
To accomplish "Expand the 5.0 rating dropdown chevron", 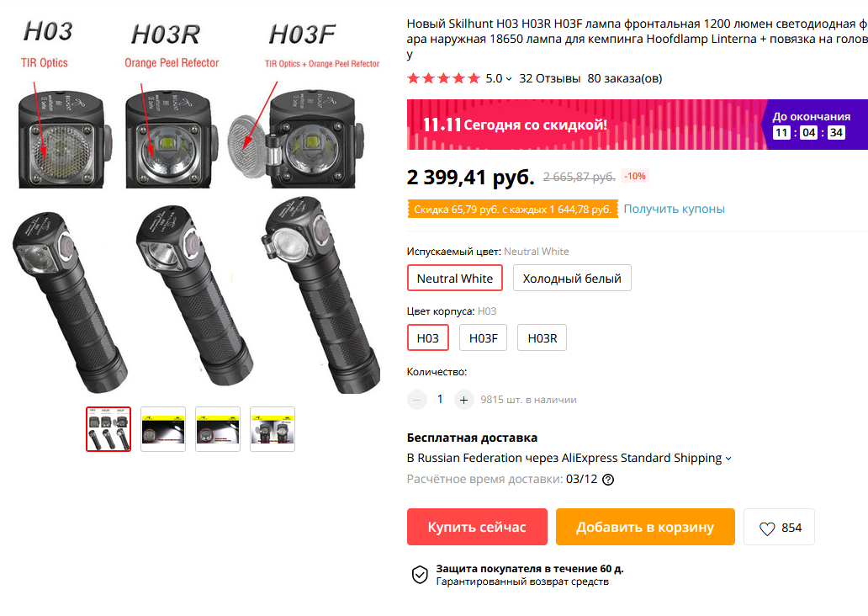I will click(509, 79).
